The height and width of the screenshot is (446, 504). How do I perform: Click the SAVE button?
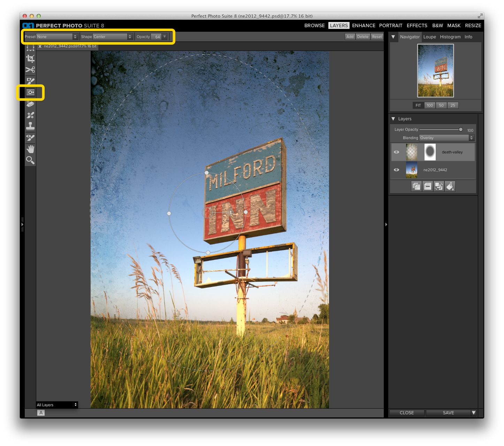coord(448,413)
